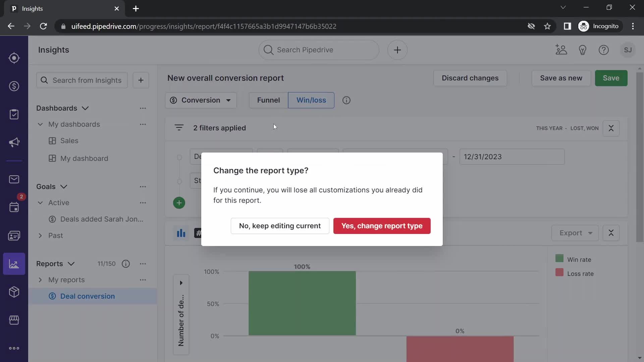The height and width of the screenshot is (362, 644).
Task: Click 'Yes, change report type' button
Action: click(382, 226)
